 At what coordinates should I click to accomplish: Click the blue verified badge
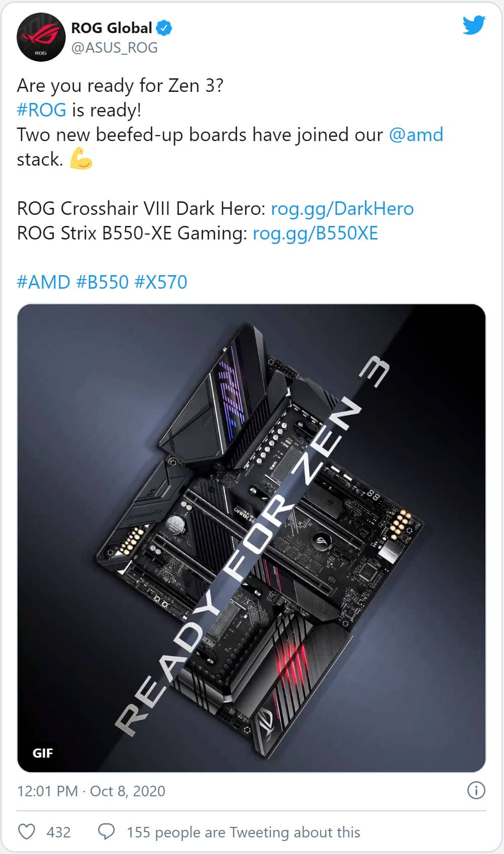[164, 28]
